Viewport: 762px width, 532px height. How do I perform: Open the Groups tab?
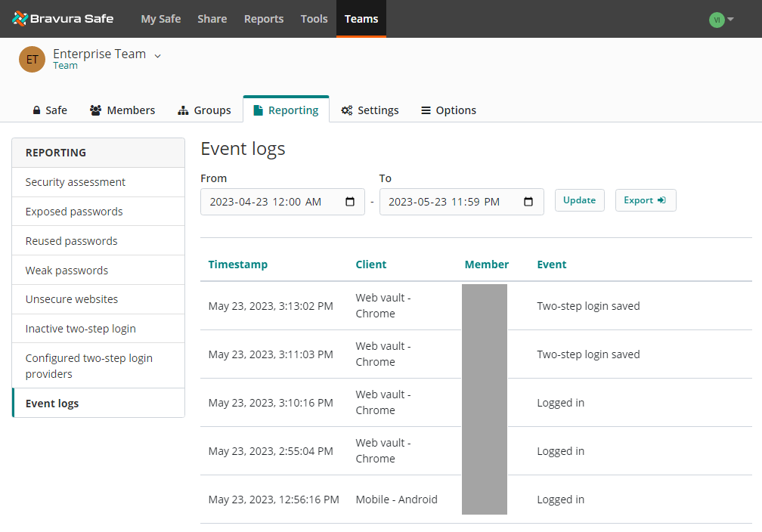(204, 110)
